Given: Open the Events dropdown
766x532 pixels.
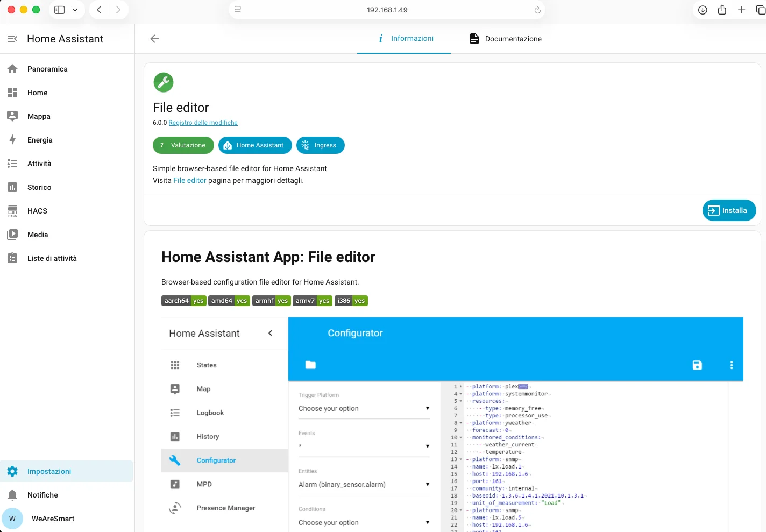Looking at the screenshot, I should [x=364, y=446].
